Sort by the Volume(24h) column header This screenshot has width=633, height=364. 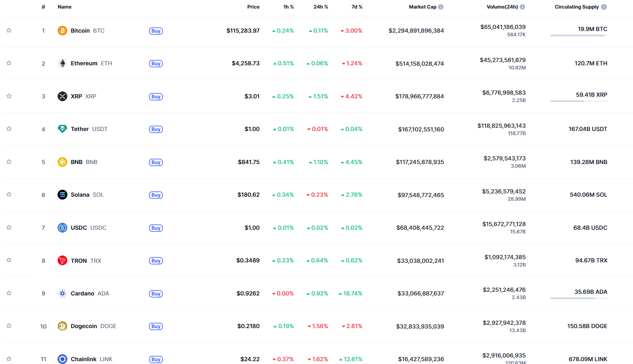pyautogui.click(x=502, y=7)
